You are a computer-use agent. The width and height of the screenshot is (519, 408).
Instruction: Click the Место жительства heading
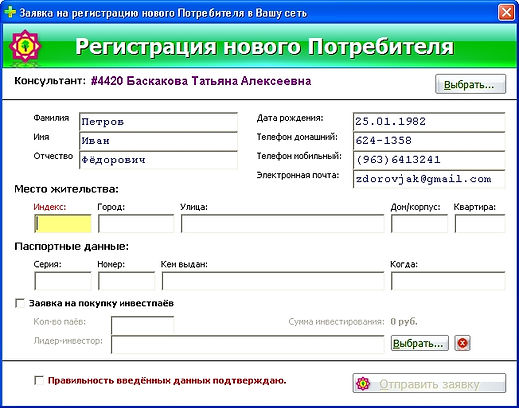click(x=66, y=189)
